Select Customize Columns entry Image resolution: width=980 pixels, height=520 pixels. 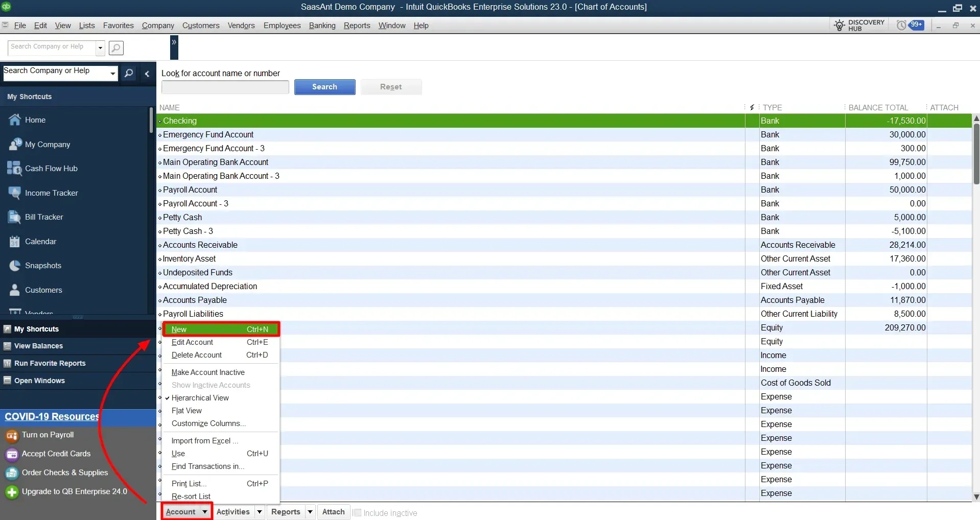pyautogui.click(x=221, y=423)
